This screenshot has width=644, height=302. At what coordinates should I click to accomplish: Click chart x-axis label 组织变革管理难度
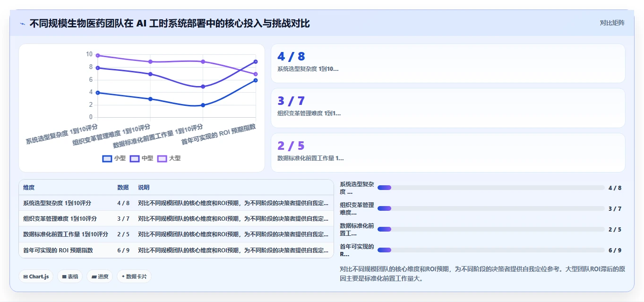tap(112, 135)
